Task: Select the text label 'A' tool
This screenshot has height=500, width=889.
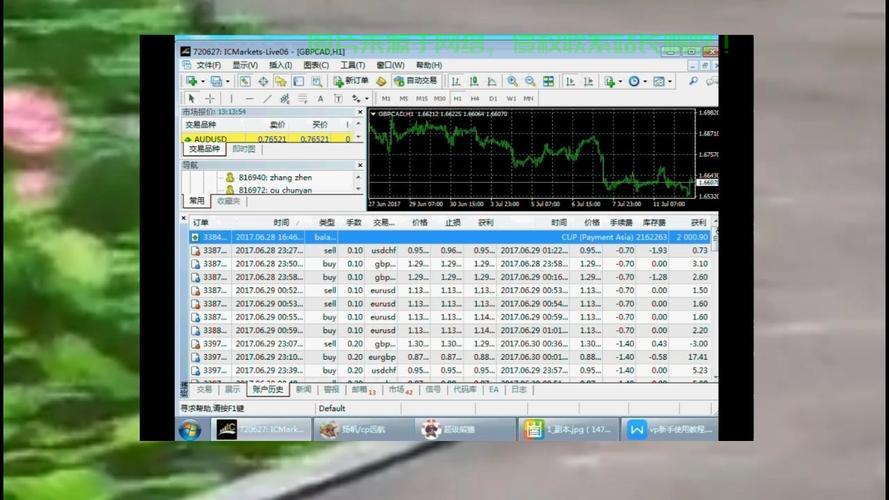Action: pyautogui.click(x=320, y=99)
